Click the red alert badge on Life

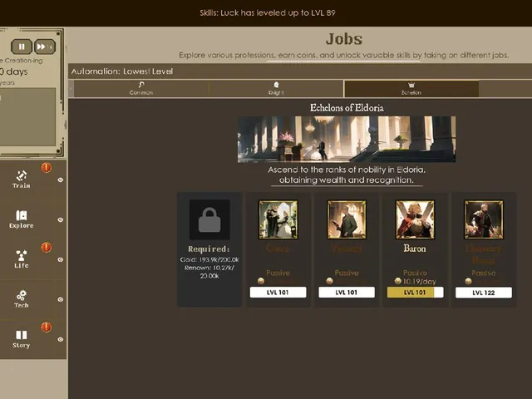click(47, 248)
